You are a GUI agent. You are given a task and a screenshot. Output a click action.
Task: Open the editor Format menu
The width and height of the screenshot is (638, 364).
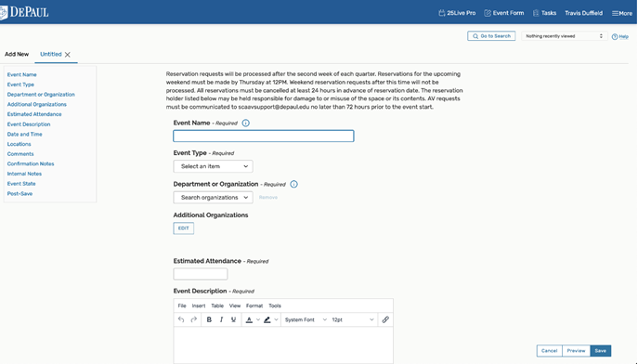point(254,305)
